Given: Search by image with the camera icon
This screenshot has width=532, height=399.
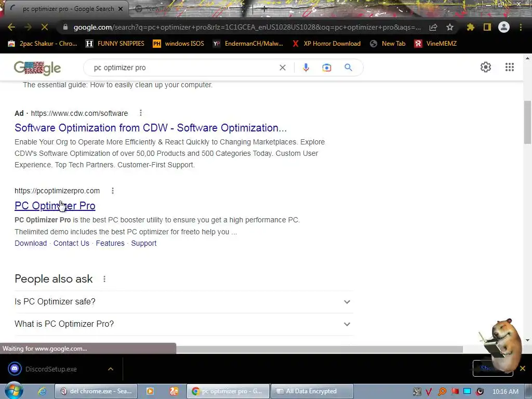Looking at the screenshot, I should [x=327, y=68].
